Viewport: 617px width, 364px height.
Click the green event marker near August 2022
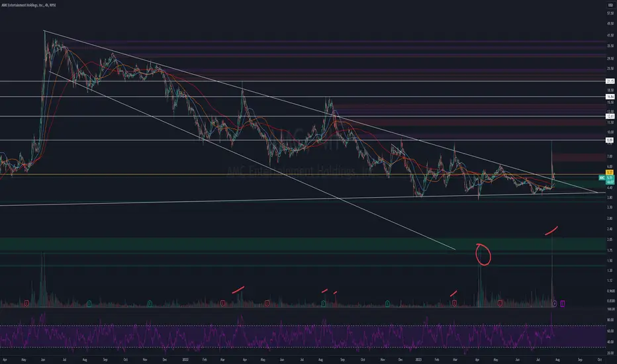point(324,303)
